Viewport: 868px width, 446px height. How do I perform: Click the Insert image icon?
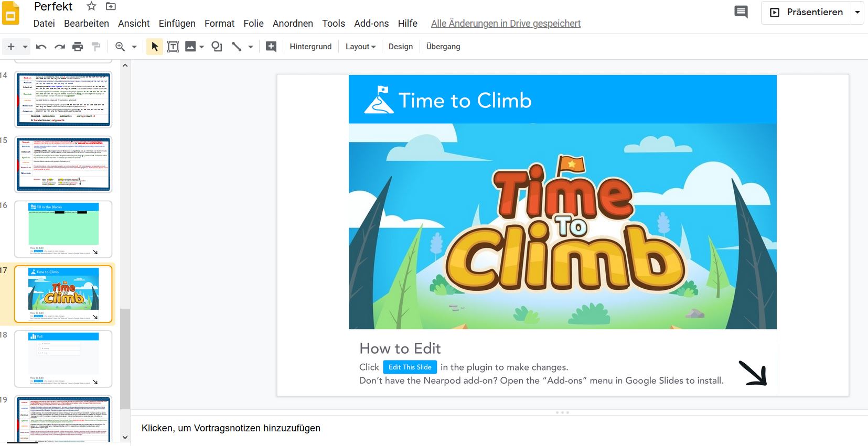click(190, 47)
